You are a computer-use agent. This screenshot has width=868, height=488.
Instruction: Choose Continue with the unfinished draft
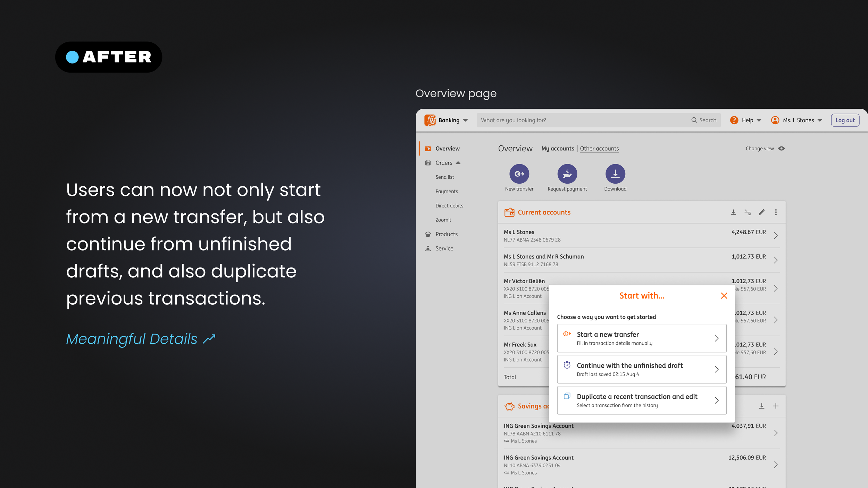coord(641,369)
